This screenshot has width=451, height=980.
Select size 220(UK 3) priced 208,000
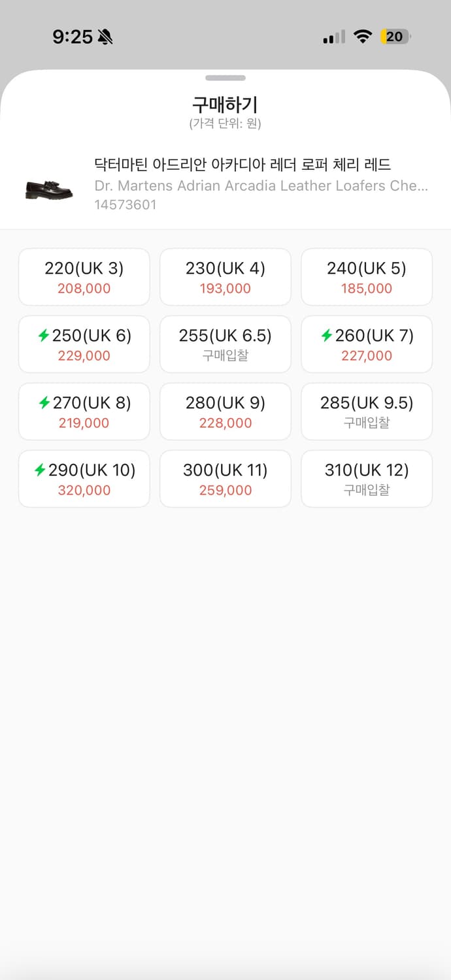(84, 276)
